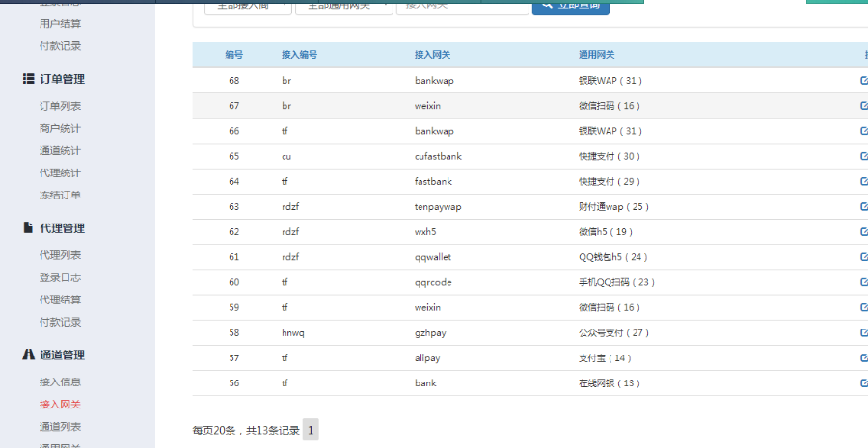The height and width of the screenshot is (448, 868).
Task: Open 付款记录 below 用户结算
Action: [60, 46]
